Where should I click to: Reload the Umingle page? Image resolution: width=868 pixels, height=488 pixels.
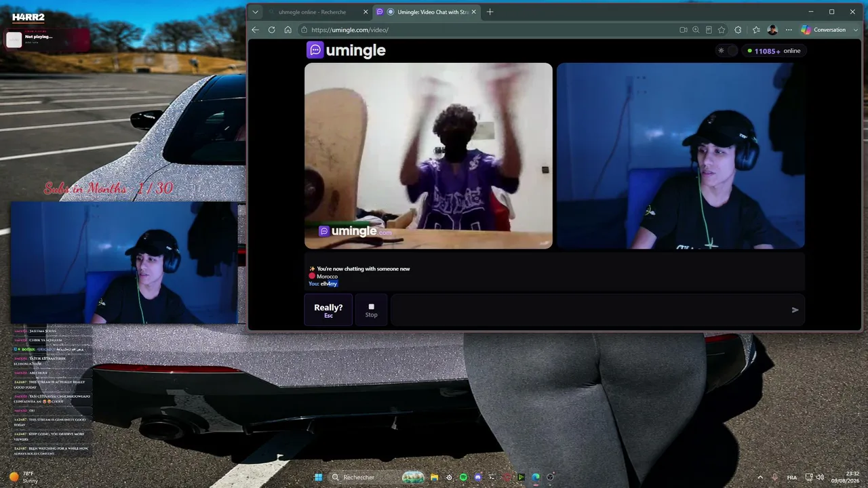271,30
